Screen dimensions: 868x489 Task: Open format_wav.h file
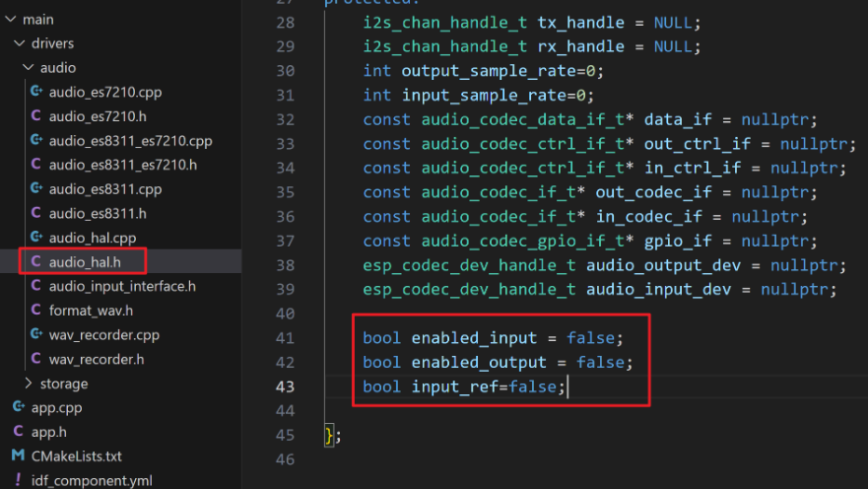click(91, 311)
